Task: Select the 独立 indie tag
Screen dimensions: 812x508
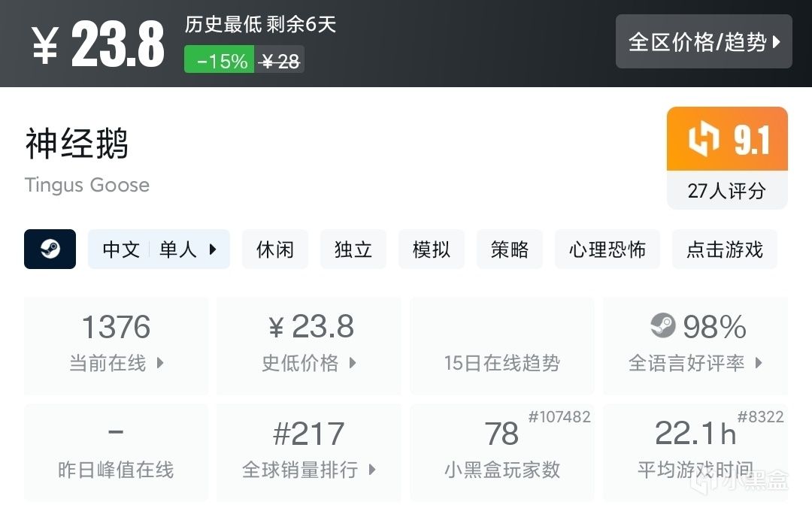Action: tap(353, 249)
